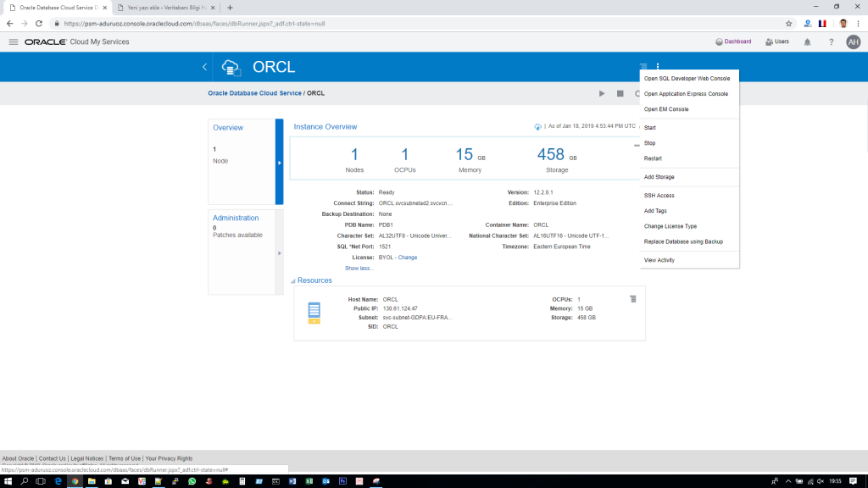The image size is (868, 488).
Task: Open the Legal Notices footer link
Action: pyautogui.click(x=87, y=458)
